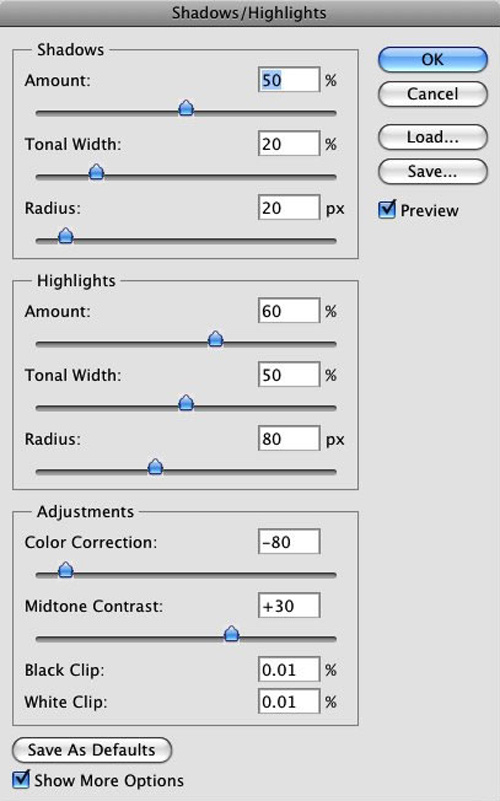Click the Black Clip input field
The width and height of the screenshot is (500, 801).
tap(289, 669)
